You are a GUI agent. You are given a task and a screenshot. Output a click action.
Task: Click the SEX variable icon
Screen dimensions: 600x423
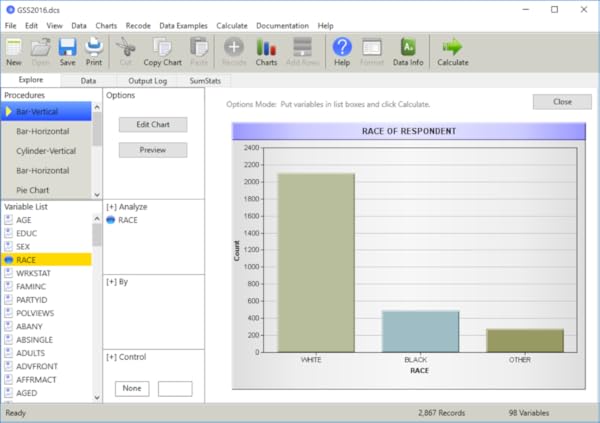8,247
